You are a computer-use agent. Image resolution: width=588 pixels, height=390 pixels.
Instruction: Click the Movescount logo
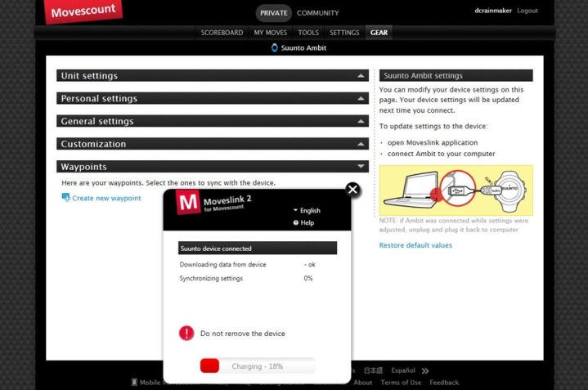coord(83,11)
